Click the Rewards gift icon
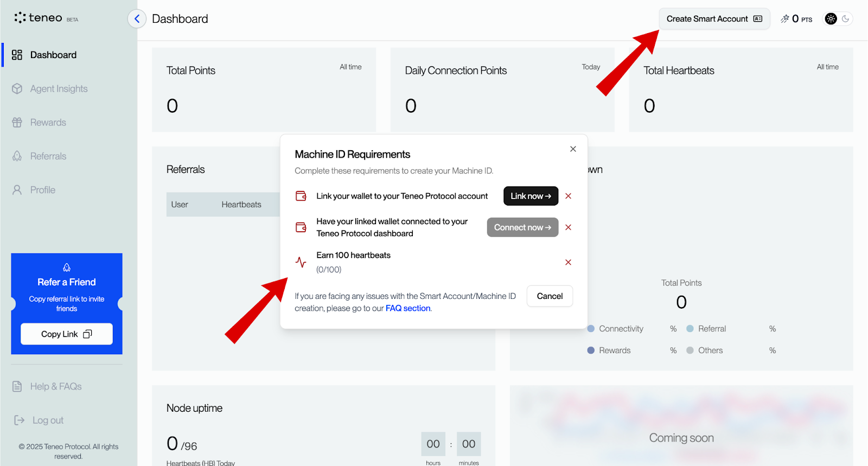 (17, 123)
